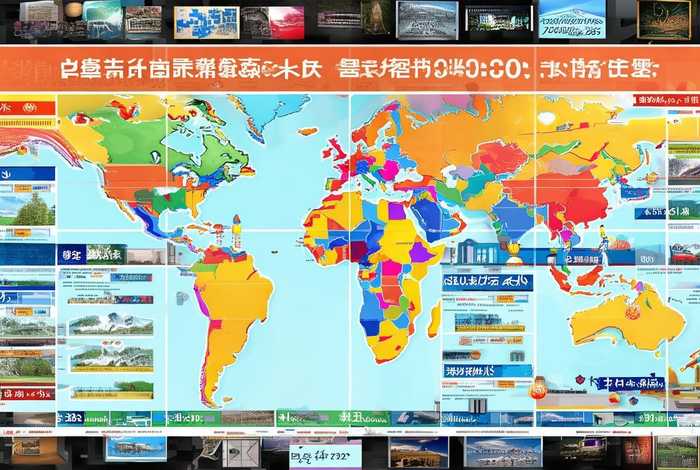The height and width of the screenshot is (470, 700).
Task: Open the blue-and-yellow map thumbnail in top strip
Action: (x=206, y=22)
